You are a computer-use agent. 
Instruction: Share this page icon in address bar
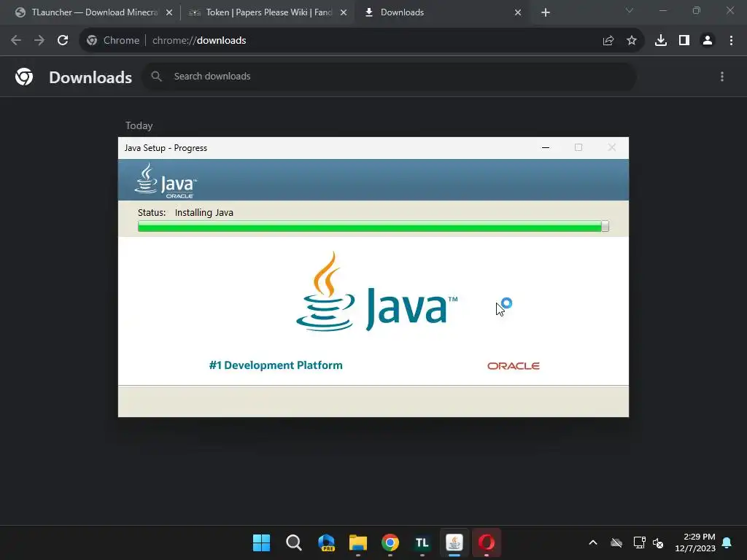coord(608,41)
